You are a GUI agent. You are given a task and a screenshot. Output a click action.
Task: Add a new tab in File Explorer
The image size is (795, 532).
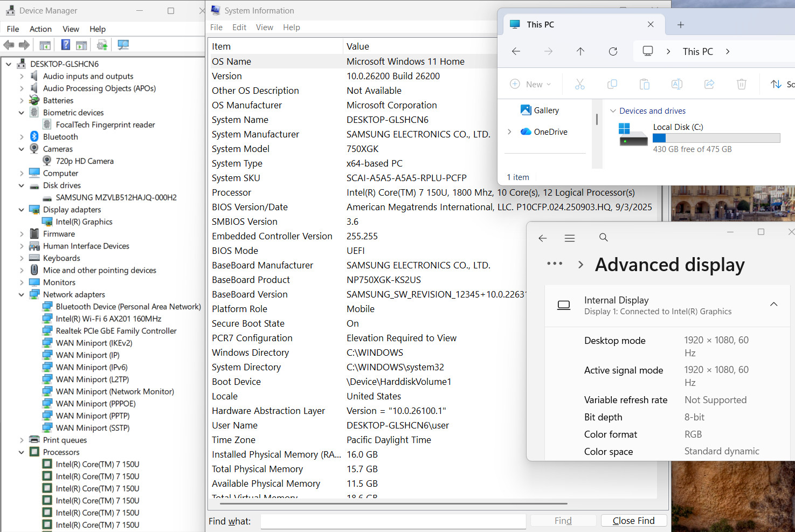tap(681, 25)
